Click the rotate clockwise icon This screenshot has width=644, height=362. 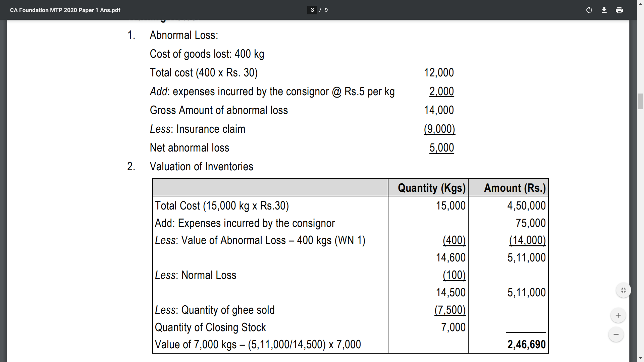coord(589,10)
